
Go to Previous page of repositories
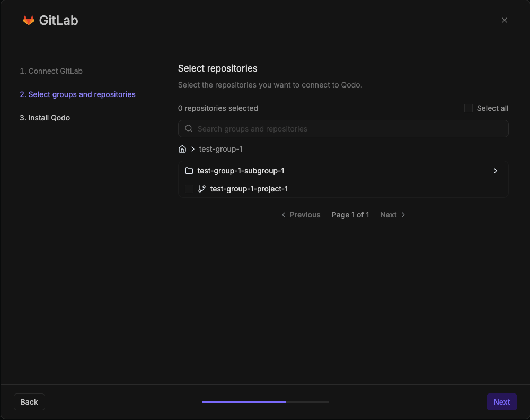[x=301, y=215]
